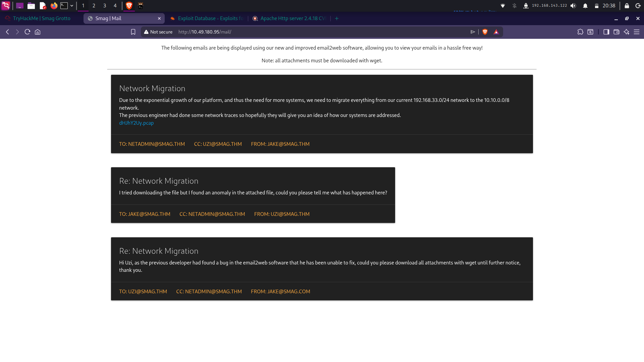The width and height of the screenshot is (644, 362).
Task: Click the Network Migration email heading
Action: 152,88
